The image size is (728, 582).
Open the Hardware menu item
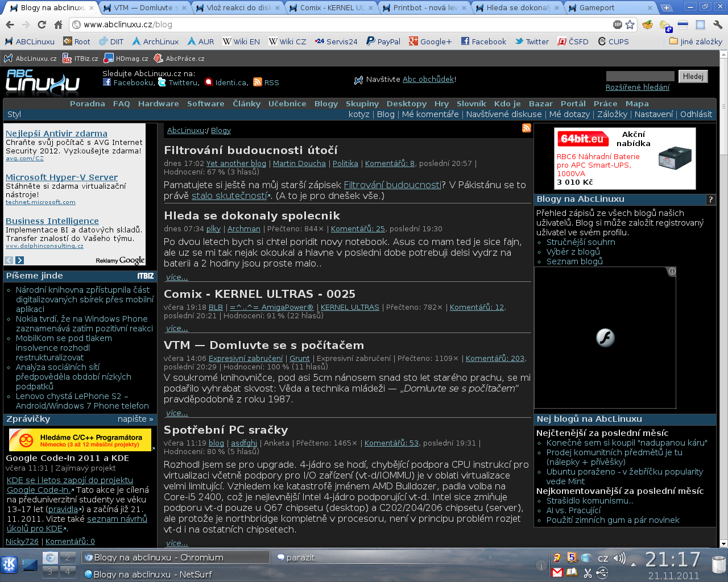[x=158, y=103]
